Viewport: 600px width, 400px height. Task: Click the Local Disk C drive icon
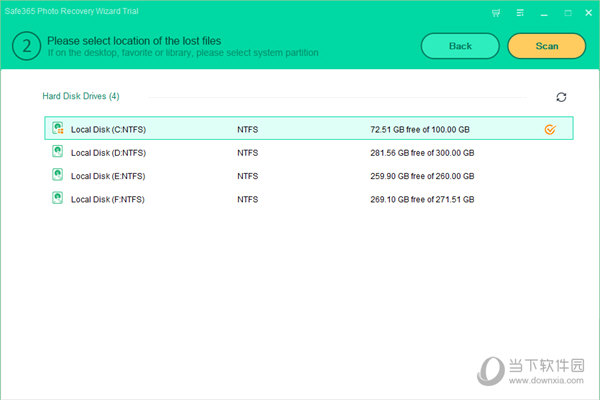[x=58, y=128]
